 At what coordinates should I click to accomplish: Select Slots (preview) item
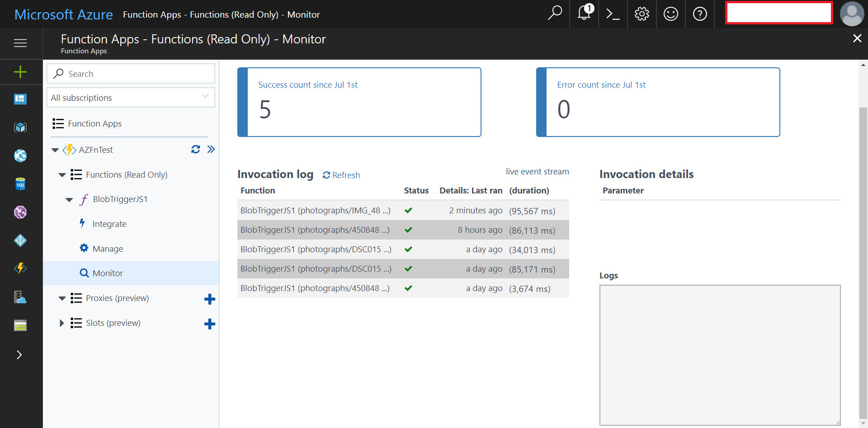tap(113, 323)
